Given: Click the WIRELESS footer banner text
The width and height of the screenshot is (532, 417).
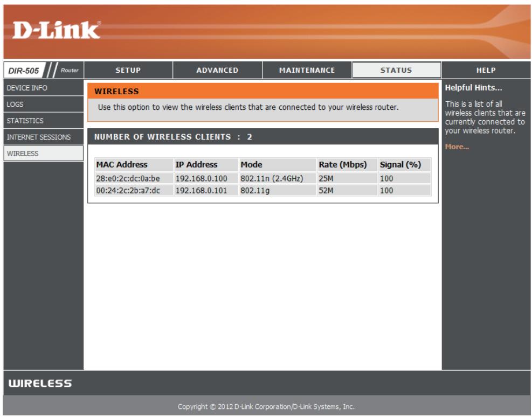Looking at the screenshot, I should 40,384.
